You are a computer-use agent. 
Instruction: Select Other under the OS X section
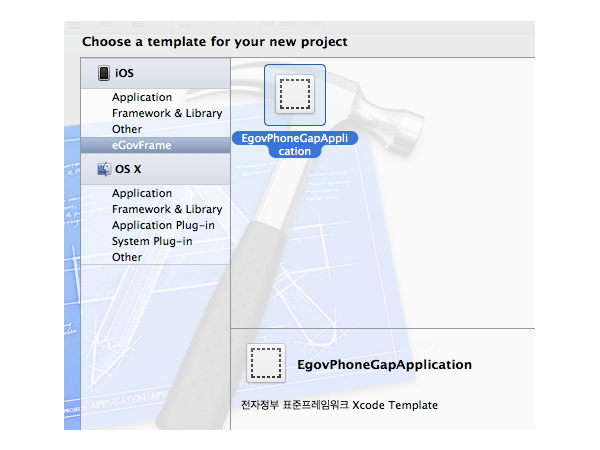click(x=127, y=257)
